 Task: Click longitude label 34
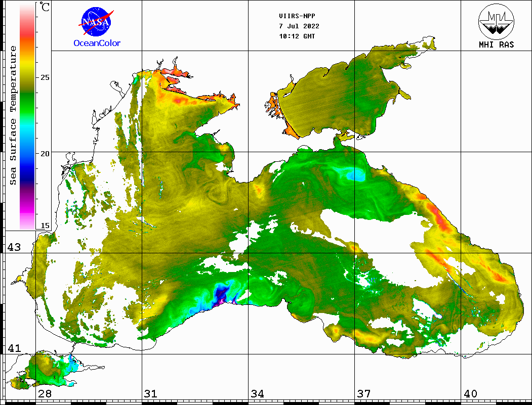point(257,393)
